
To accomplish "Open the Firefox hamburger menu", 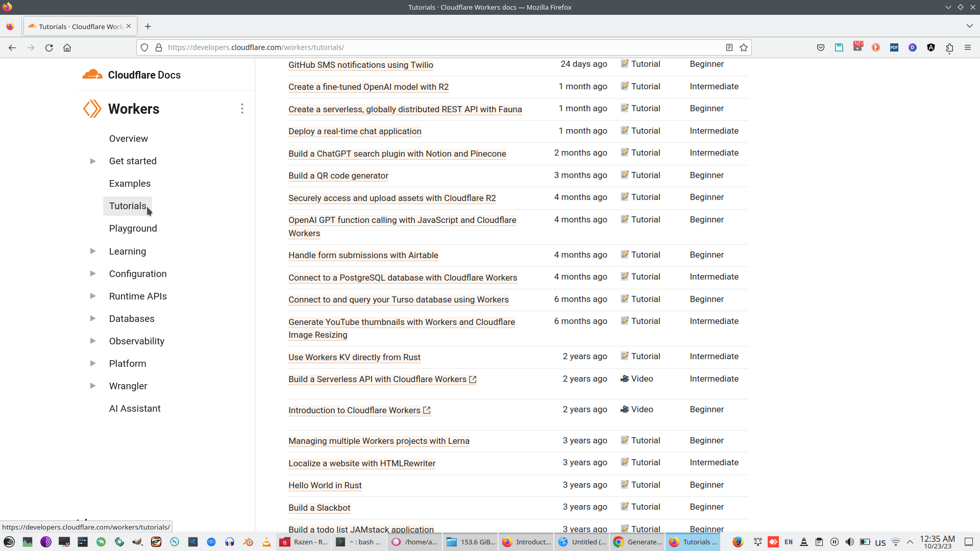I will (x=967, y=47).
